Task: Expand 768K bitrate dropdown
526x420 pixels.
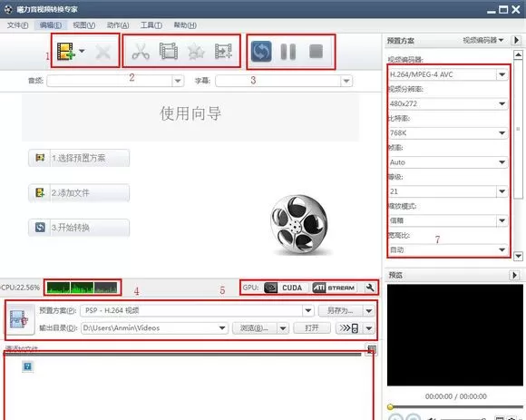Action: pyautogui.click(x=502, y=132)
